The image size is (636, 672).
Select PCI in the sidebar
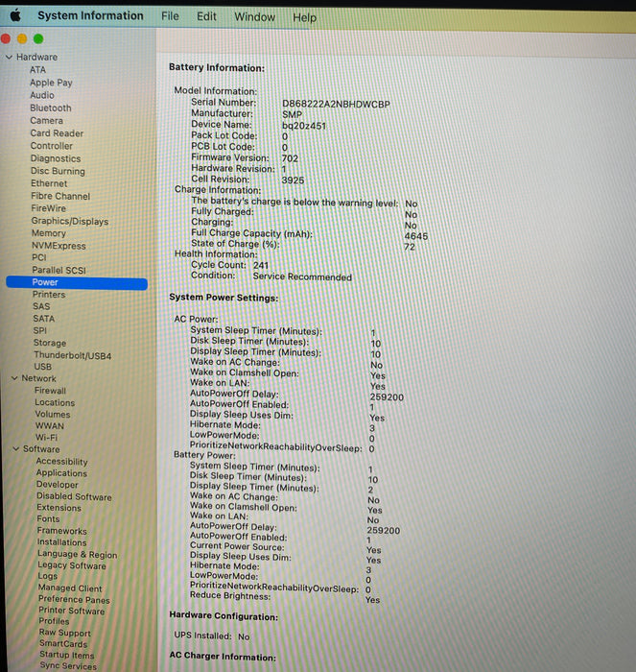[39, 257]
